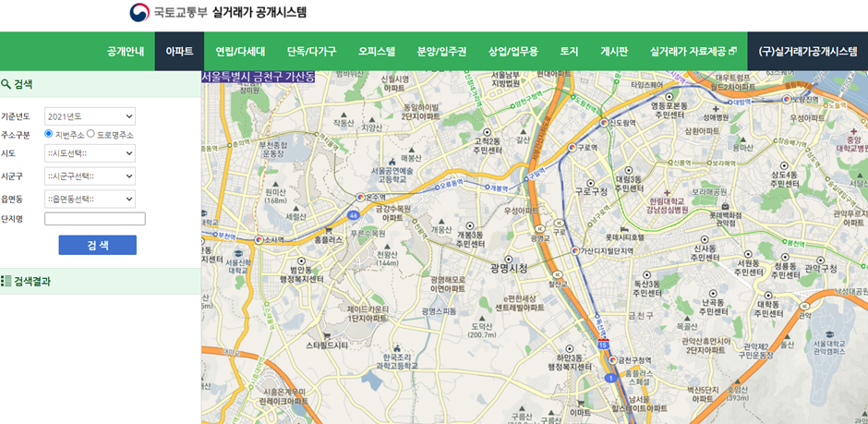Viewport: 868px width, 424px height.
Task: Click 실거래가 공개시스템 site title
Action: coord(259,12)
